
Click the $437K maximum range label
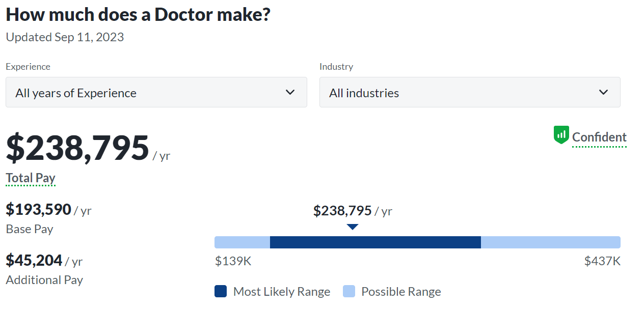tap(602, 261)
